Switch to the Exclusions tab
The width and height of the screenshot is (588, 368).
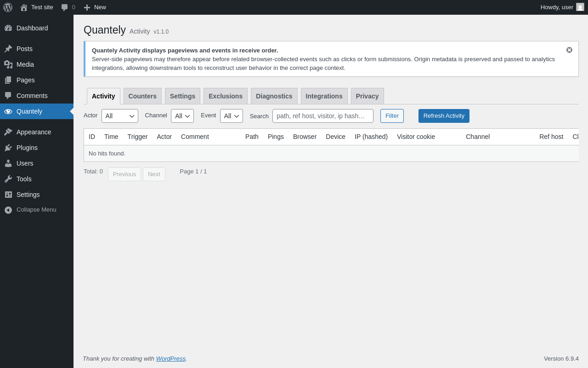(x=226, y=96)
